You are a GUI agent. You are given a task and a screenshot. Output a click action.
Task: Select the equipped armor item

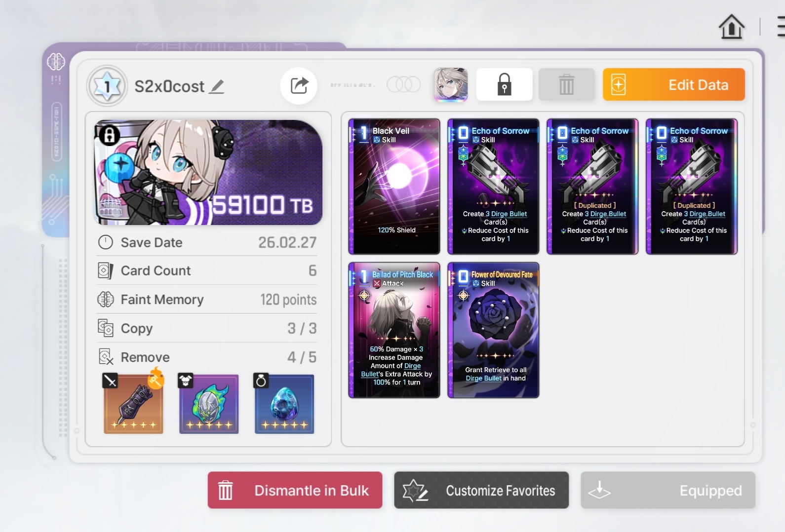tap(209, 404)
